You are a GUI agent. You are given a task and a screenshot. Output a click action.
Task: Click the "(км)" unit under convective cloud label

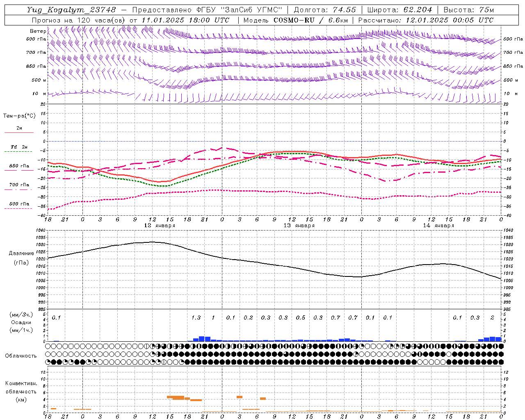(x=21, y=399)
